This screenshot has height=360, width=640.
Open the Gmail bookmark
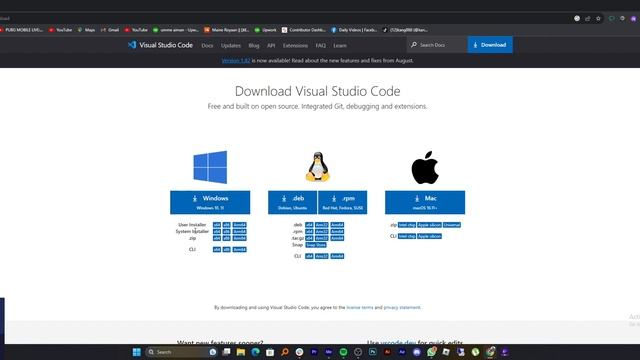click(x=110, y=30)
